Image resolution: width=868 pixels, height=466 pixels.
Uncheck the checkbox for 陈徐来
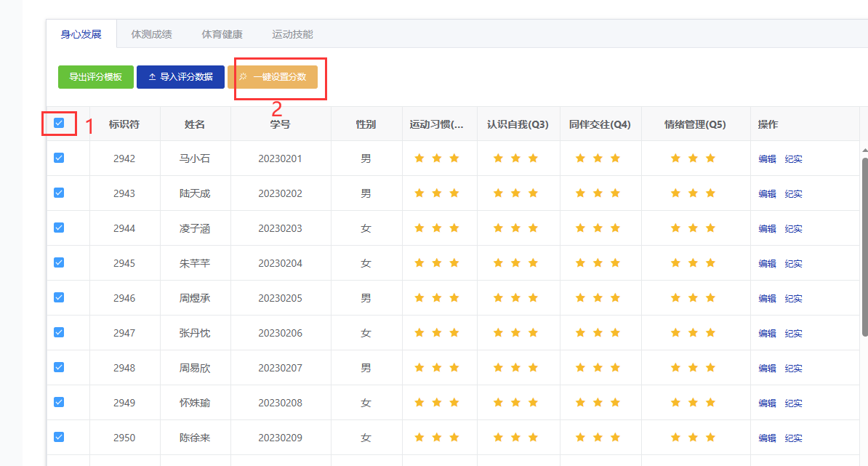point(59,437)
